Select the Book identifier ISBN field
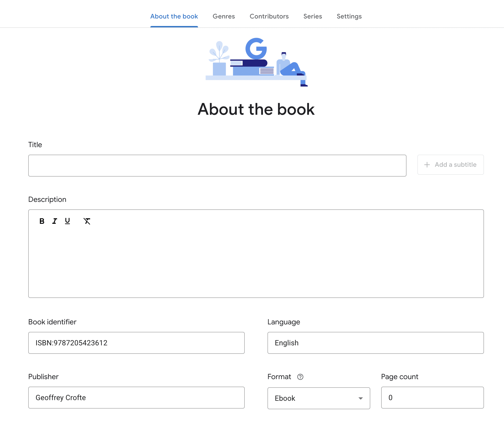Viewport: 504px width, 422px height. pyautogui.click(x=136, y=343)
